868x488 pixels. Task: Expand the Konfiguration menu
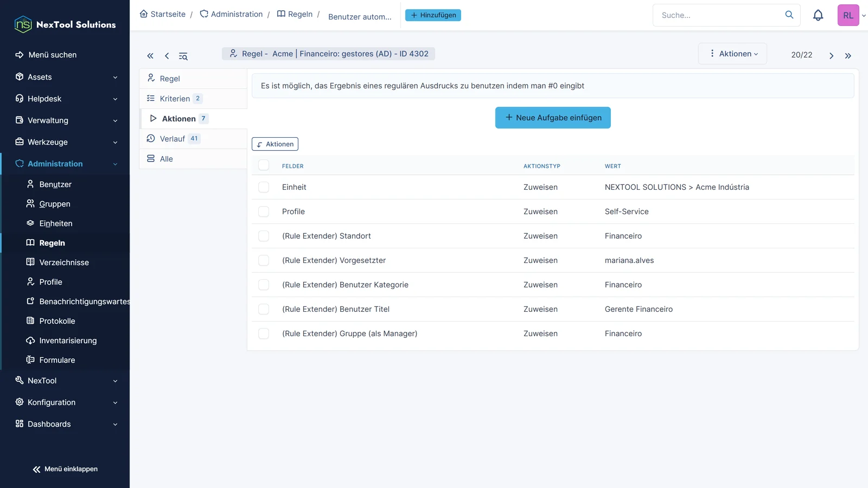65,402
